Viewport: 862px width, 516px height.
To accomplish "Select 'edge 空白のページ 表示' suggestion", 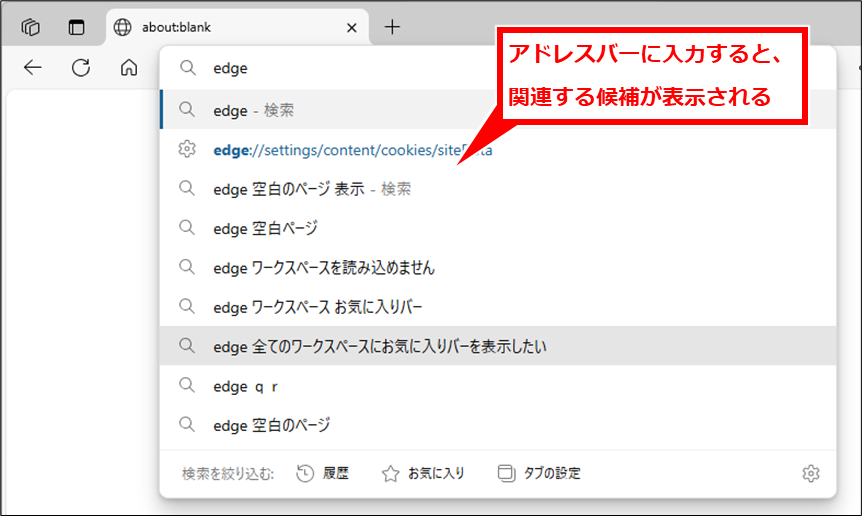I will pyautogui.click(x=498, y=189).
